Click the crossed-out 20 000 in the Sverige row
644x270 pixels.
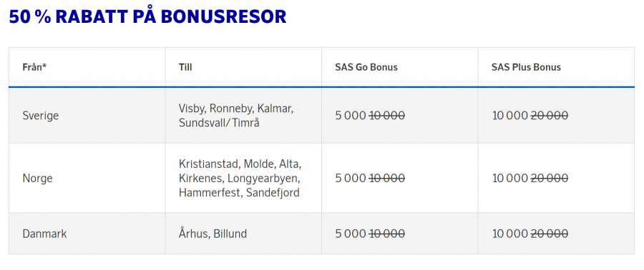550,116
